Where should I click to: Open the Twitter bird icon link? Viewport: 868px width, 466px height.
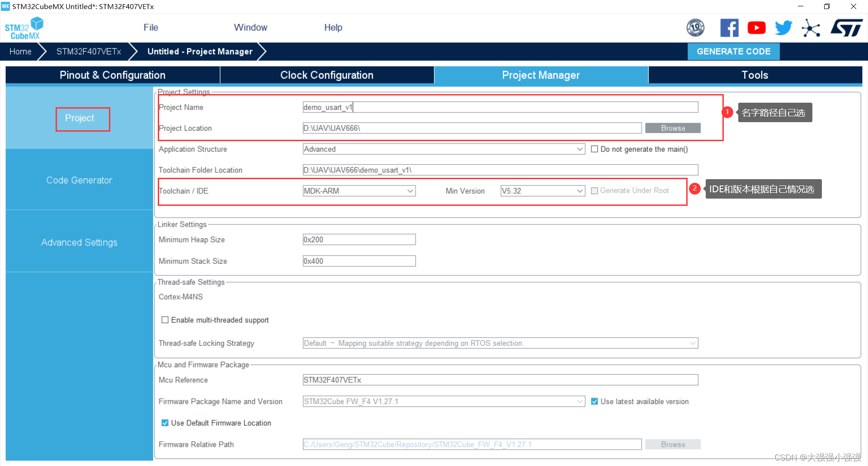click(x=783, y=28)
